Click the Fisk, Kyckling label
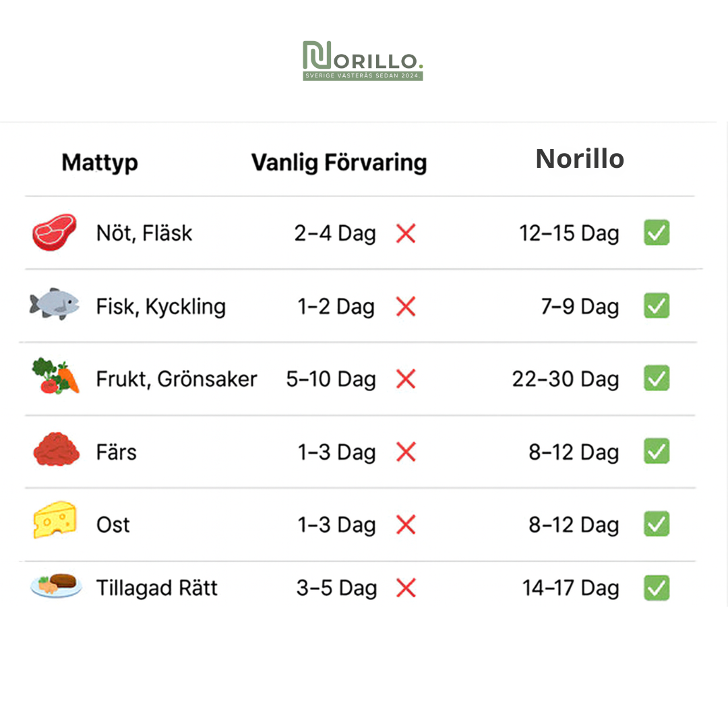This screenshot has width=728, height=728. click(160, 307)
